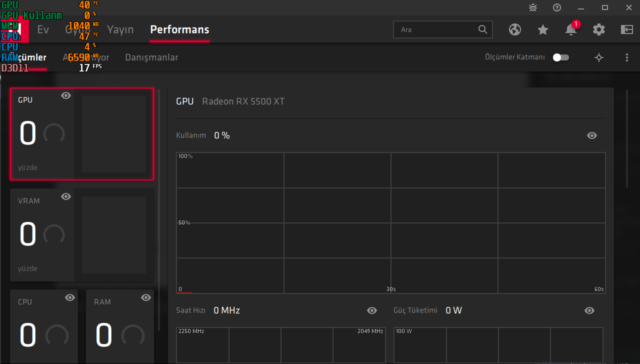Click the 2049 MHz graph label
640x364 pixels.
tap(370, 331)
